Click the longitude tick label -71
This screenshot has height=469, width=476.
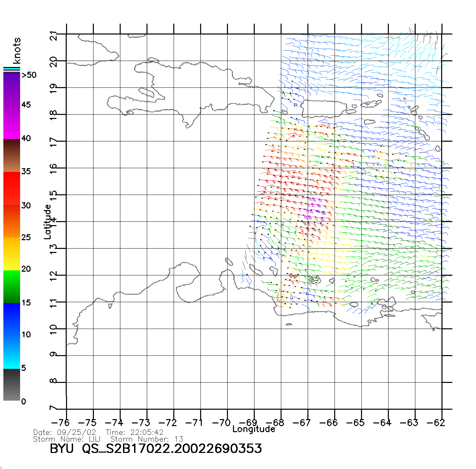[x=194, y=423]
